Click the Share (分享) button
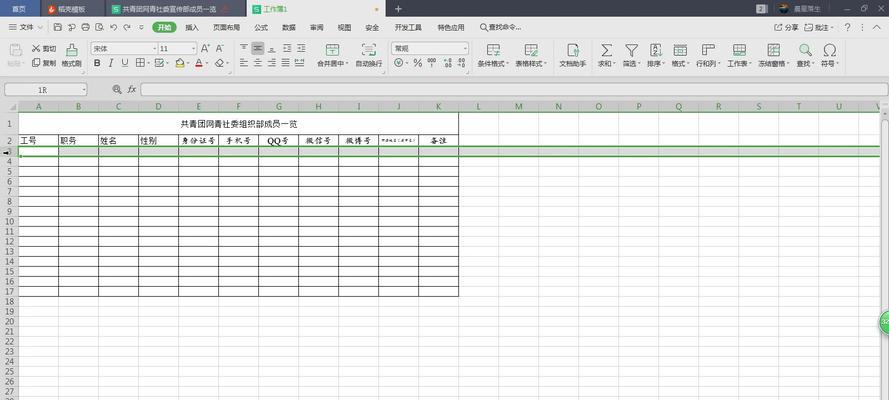 [x=787, y=27]
